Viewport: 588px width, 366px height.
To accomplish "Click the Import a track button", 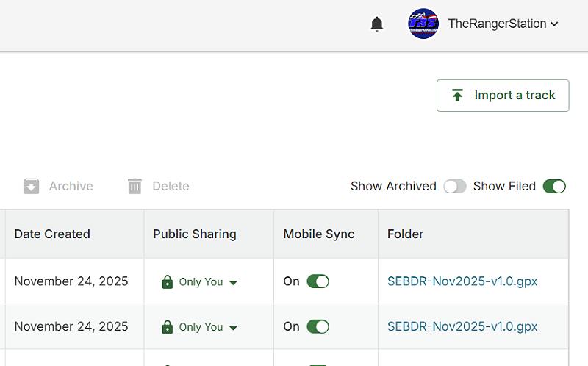I will tap(503, 96).
